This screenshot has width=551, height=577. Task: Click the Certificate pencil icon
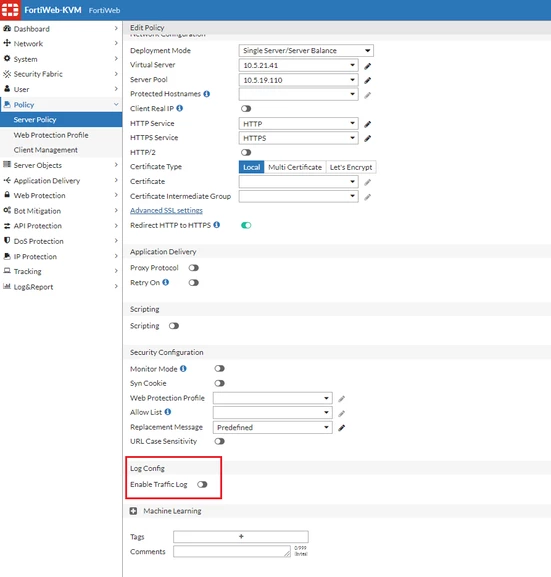(x=367, y=182)
